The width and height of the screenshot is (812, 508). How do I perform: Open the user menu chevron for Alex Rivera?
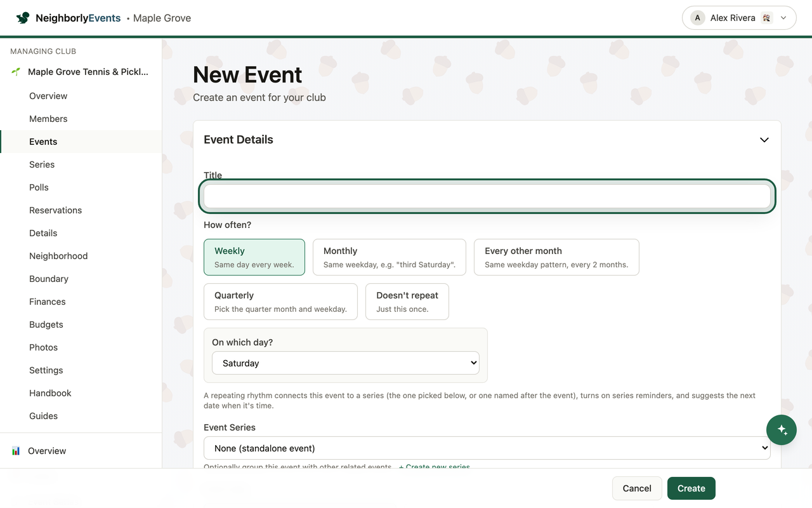pos(783,18)
